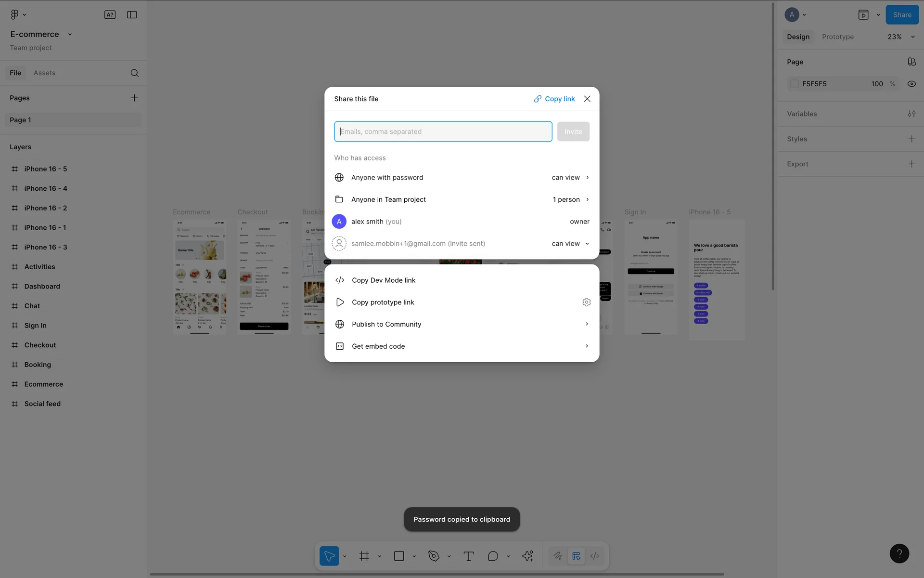The height and width of the screenshot is (578, 924).
Task: Toggle the sidebar panel layout icon
Action: coord(132,15)
